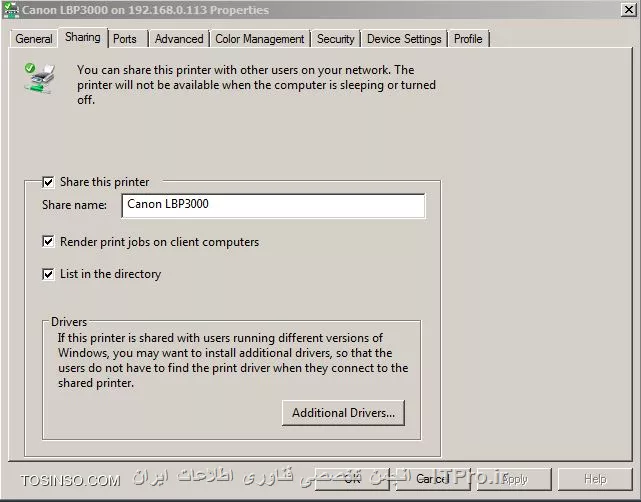Screen dimensions: 641x502
Task: Select the Sharing tab
Action: click(83, 37)
